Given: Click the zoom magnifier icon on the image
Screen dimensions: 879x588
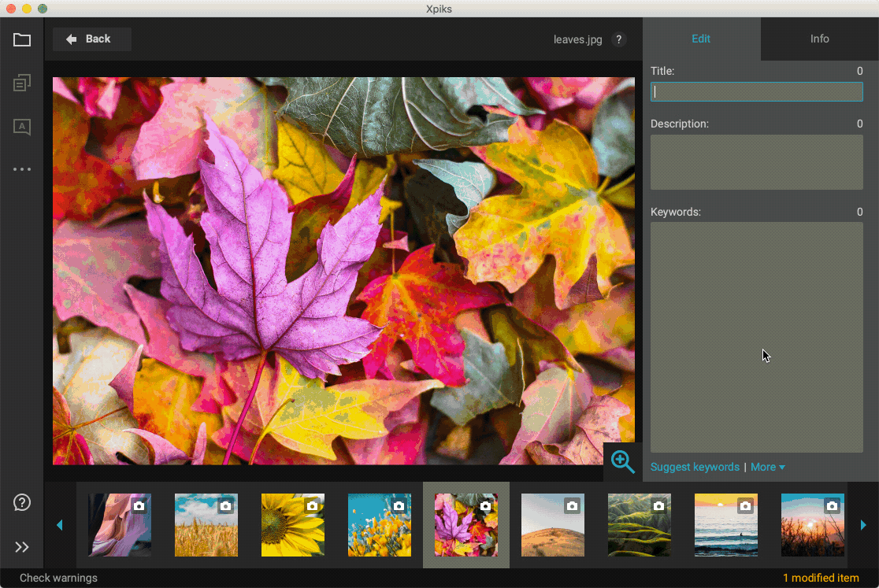Looking at the screenshot, I should pos(622,462).
